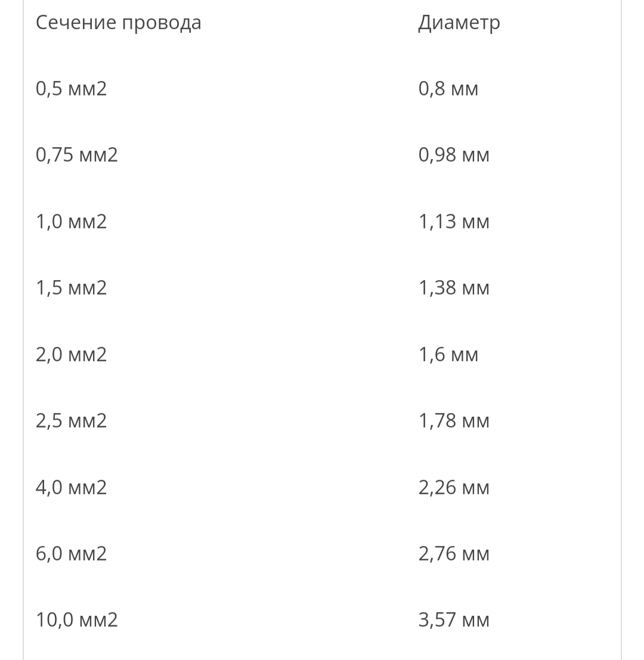
Task: Select the 2,76 мм diameter value
Action: pos(454,553)
